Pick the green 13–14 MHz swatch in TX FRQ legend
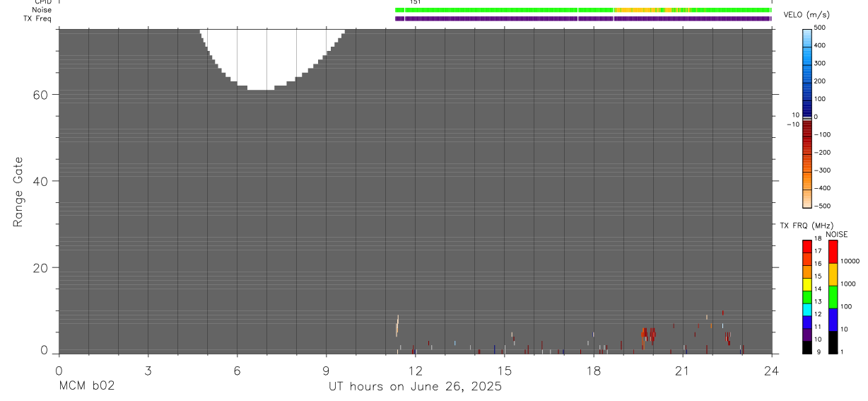868x401 pixels. 807,297
